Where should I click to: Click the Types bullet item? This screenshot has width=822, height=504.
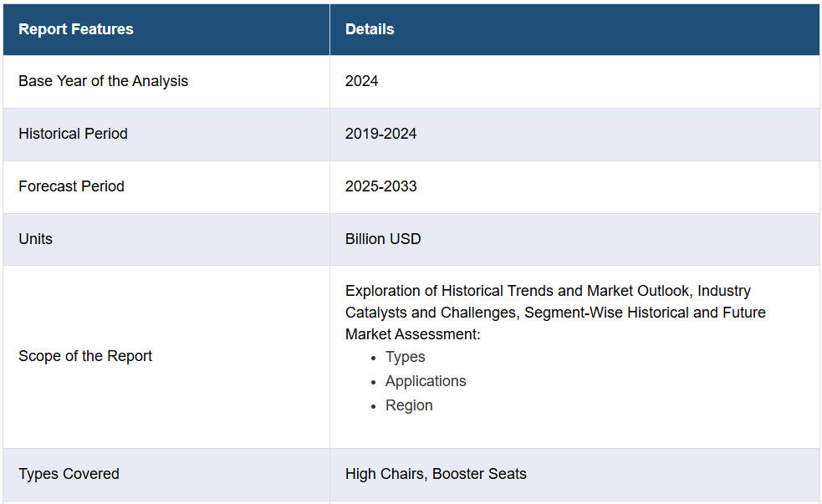[x=406, y=357]
